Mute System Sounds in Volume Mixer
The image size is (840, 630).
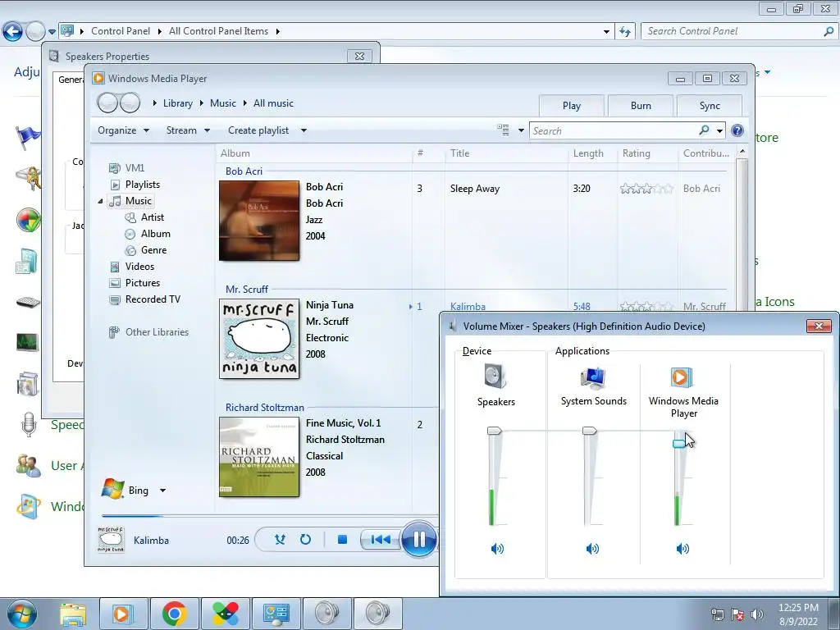pos(592,548)
